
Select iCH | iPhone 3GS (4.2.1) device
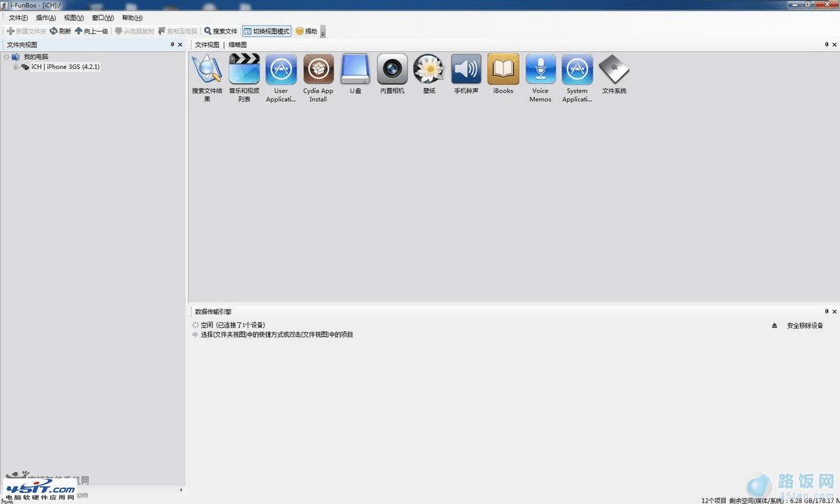pos(66,67)
